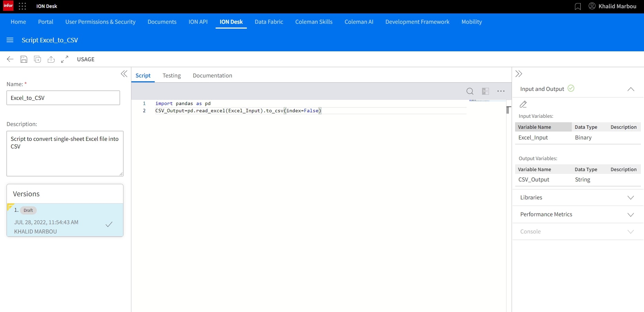Open the hamburger navigation menu
The width and height of the screenshot is (644, 312).
click(10, 40)
